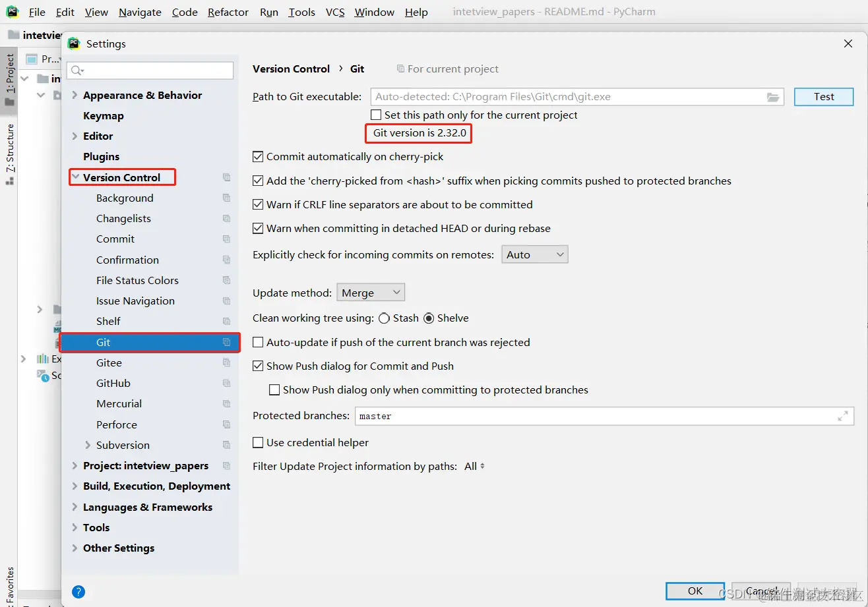This screenshot has height=607, width=868.
Task: Select the Shelve radio button
Action: click(x=429, y=318)
